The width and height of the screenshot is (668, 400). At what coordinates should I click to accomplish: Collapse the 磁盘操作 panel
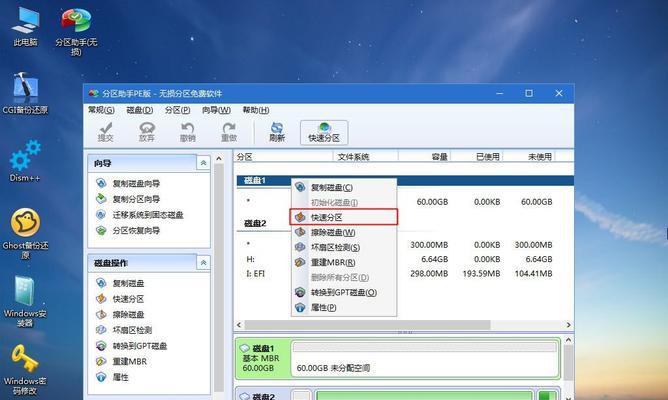[x=203, y=263]
